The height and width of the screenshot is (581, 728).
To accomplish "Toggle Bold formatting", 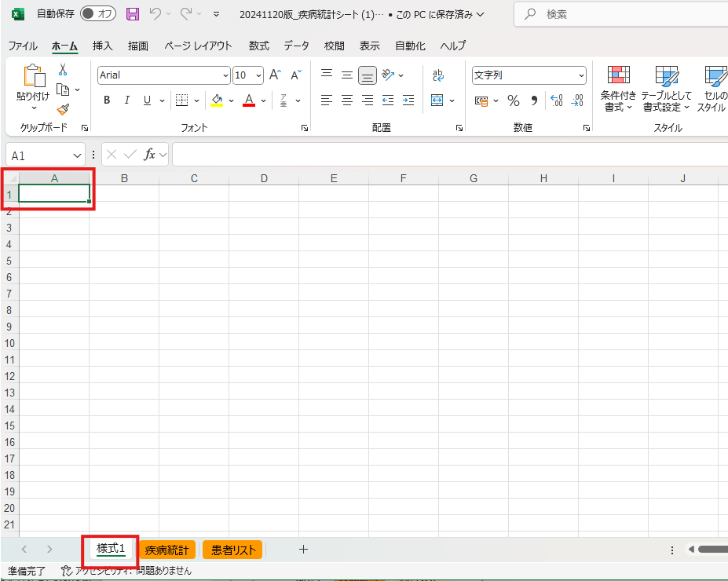I will click(x=107, y=100).
